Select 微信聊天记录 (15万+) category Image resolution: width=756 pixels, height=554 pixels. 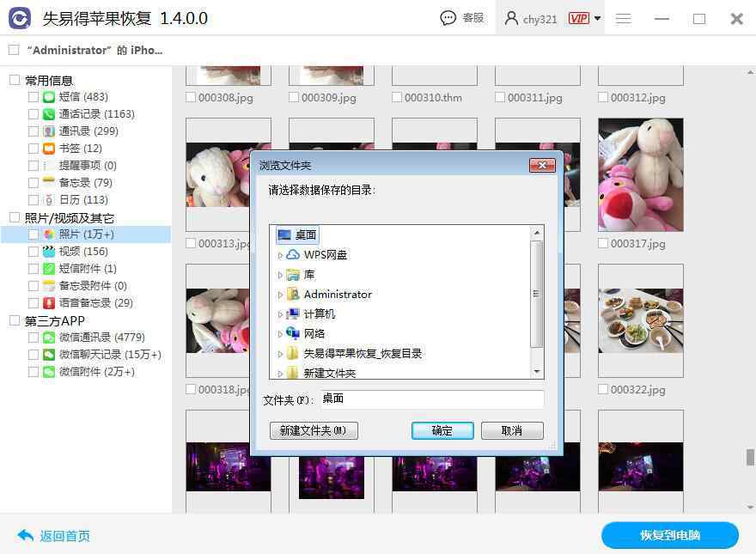coord(110,355)
